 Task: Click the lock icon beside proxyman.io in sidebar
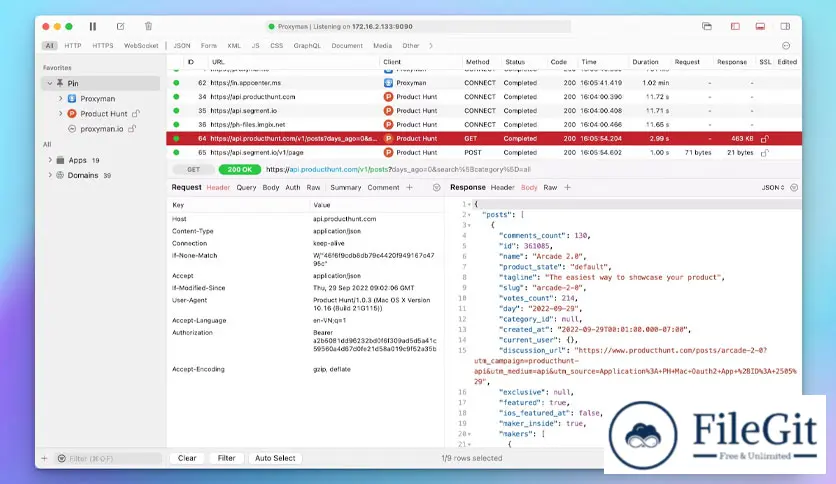pos(132,128)
